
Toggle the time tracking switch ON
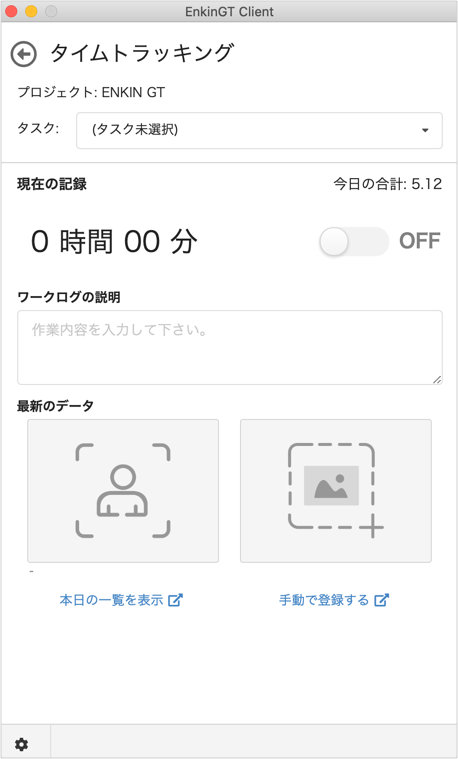pyautogui.click(x=354, y=241)
